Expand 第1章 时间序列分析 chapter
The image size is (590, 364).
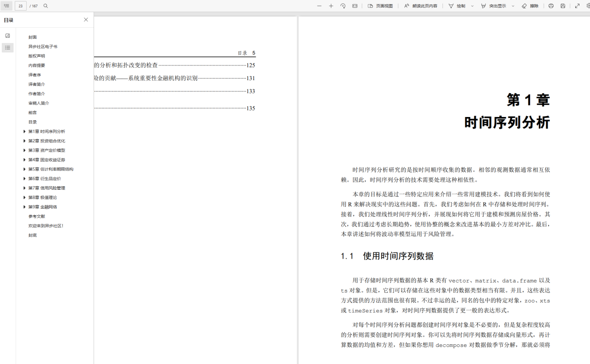pyautogui.click(x=24, y=131)
